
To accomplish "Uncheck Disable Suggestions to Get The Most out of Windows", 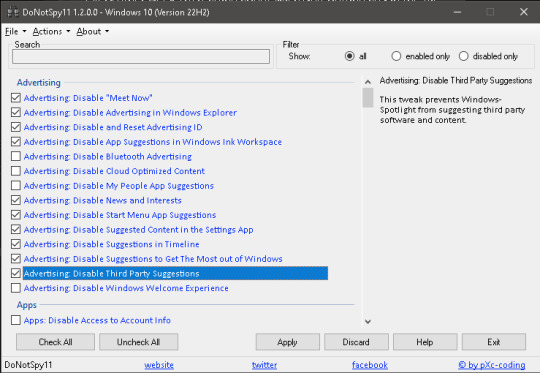I will (x=16, y=259).
